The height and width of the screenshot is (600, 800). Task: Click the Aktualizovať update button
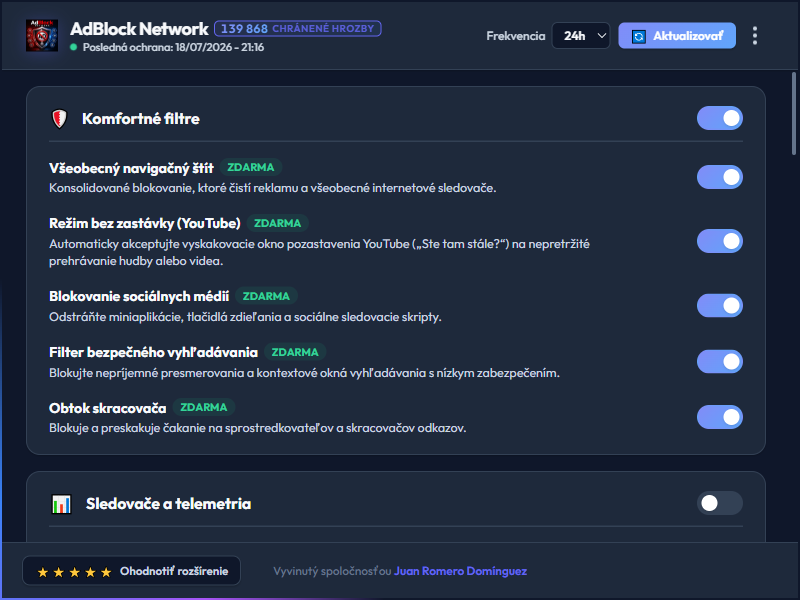tap(677, 36)
